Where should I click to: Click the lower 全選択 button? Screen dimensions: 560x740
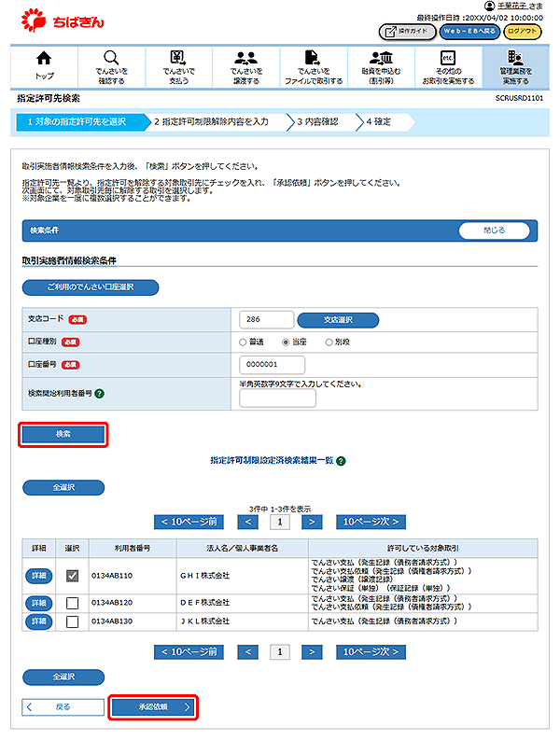(x=63, y=677)
